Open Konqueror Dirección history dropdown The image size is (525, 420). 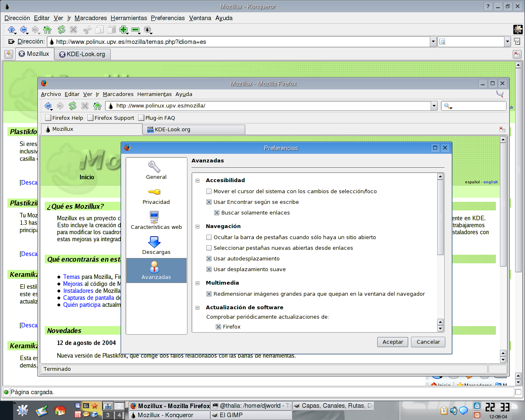coord(433,41)
